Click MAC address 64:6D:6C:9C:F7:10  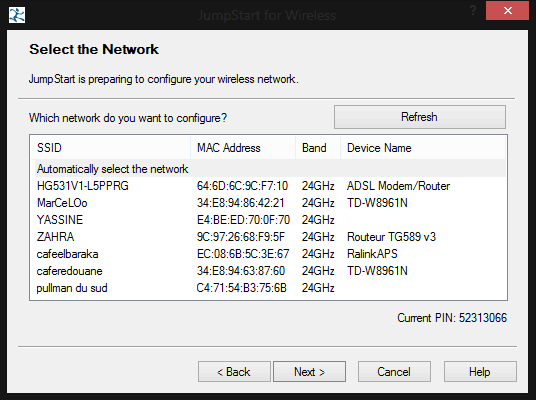(x=242, y=186)
